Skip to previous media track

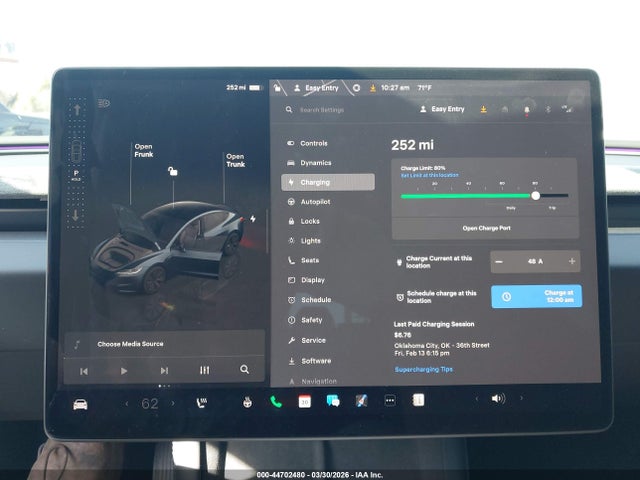pyautogui.click(x=84, y=371)
